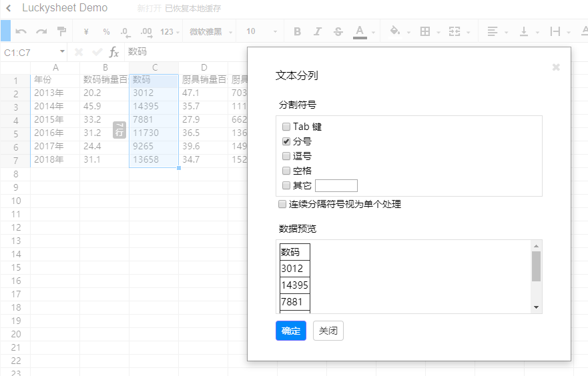This screenshot has width=588, height=376.
Task: Select row 10 header
Action: [15, 201]
